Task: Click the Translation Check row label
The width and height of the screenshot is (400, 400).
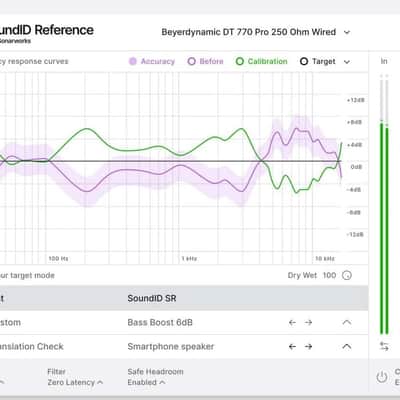Action: pos(32,347)
